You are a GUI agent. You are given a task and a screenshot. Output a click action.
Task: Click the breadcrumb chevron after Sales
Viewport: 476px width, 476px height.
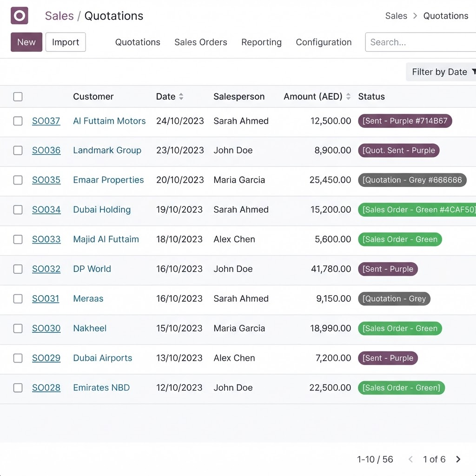[x=415, y=16]
